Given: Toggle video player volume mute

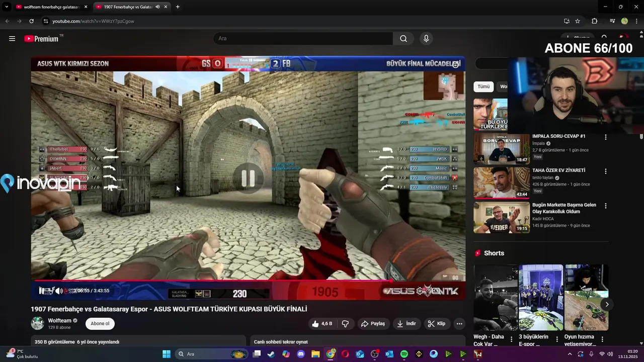Looking at the screenshot, I should pyautogui.click(x=59, y=291).
